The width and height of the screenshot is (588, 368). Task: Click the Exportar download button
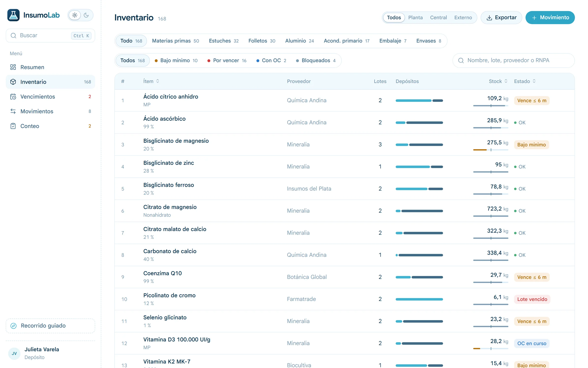pyautogui.click(x=501, y=17)
